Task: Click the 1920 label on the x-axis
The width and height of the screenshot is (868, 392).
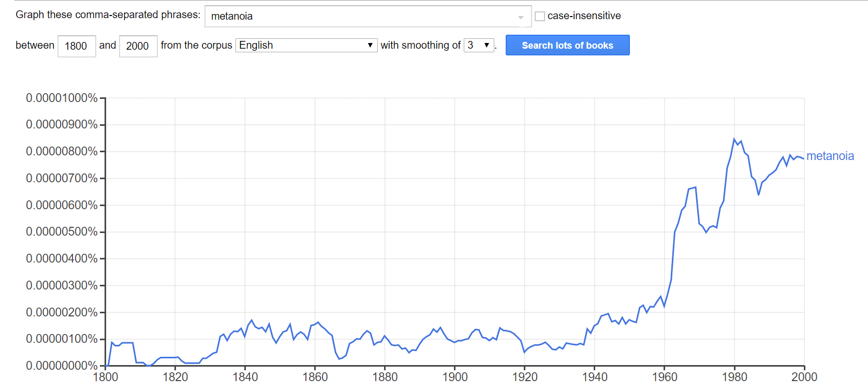Action: tap(524, 377)
